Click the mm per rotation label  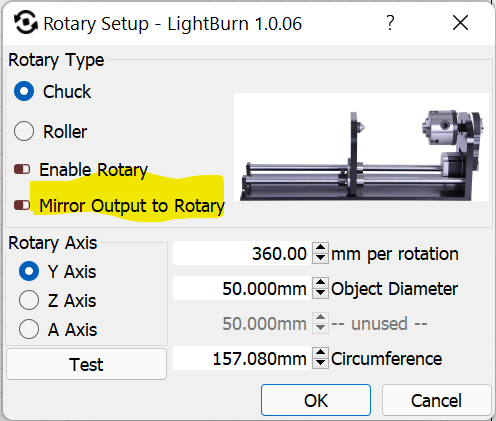click(x=395, y=254)
